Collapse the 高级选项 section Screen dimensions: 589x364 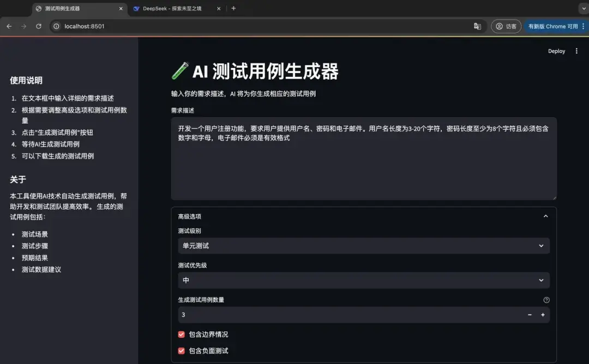click(545, 216)
